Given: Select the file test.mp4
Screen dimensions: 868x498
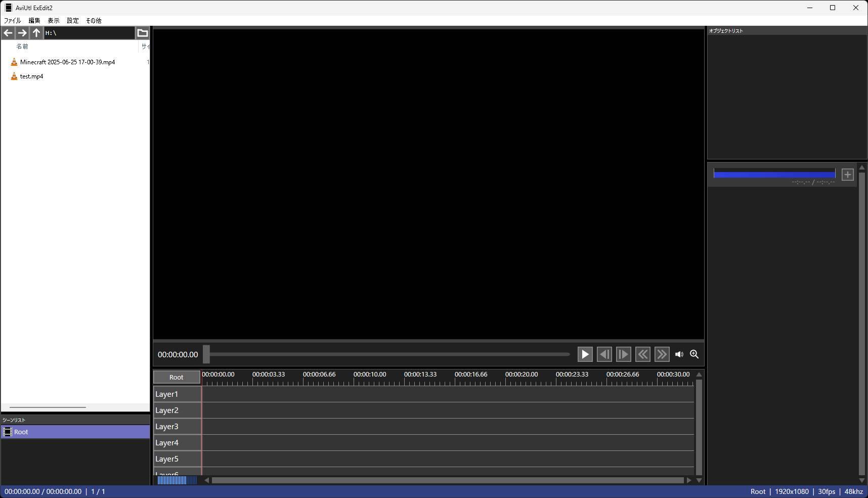Looking at the screenshot, I should tap(32, 76).
